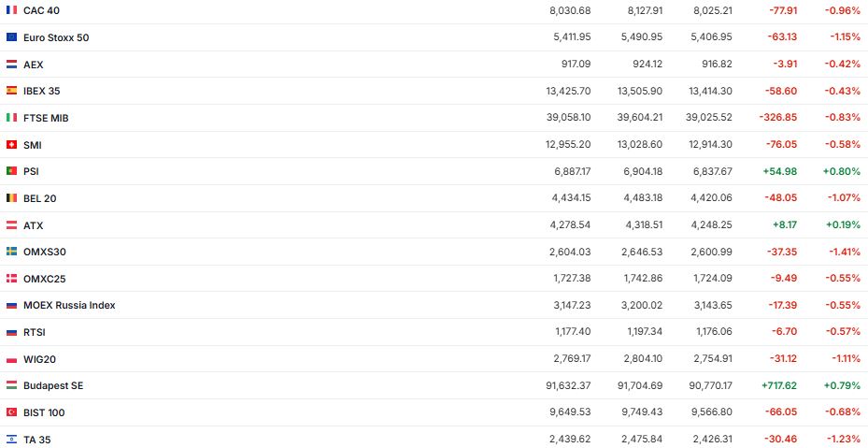
Task: Select the FTSE MIB index name
Action: coord(46,118)
